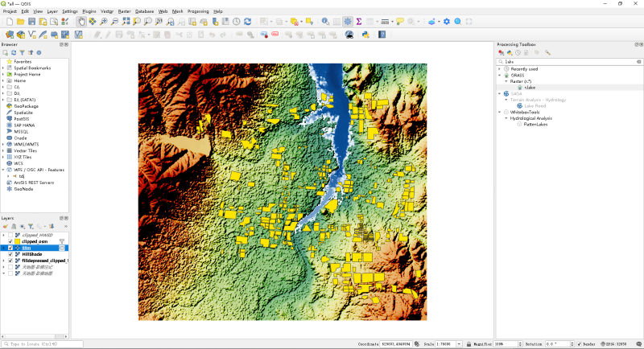Open a project using the folder icon
The image size is (644, 349).
(x=21, y=22)
